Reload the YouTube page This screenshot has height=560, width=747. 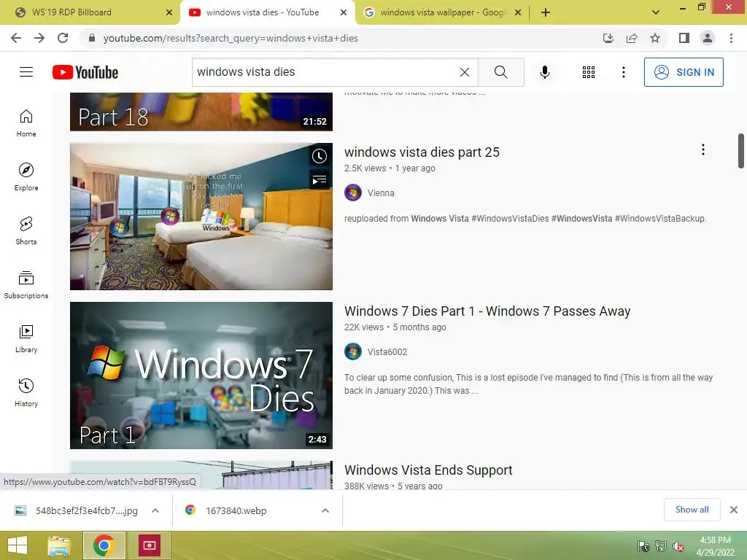tap(63, 38)
